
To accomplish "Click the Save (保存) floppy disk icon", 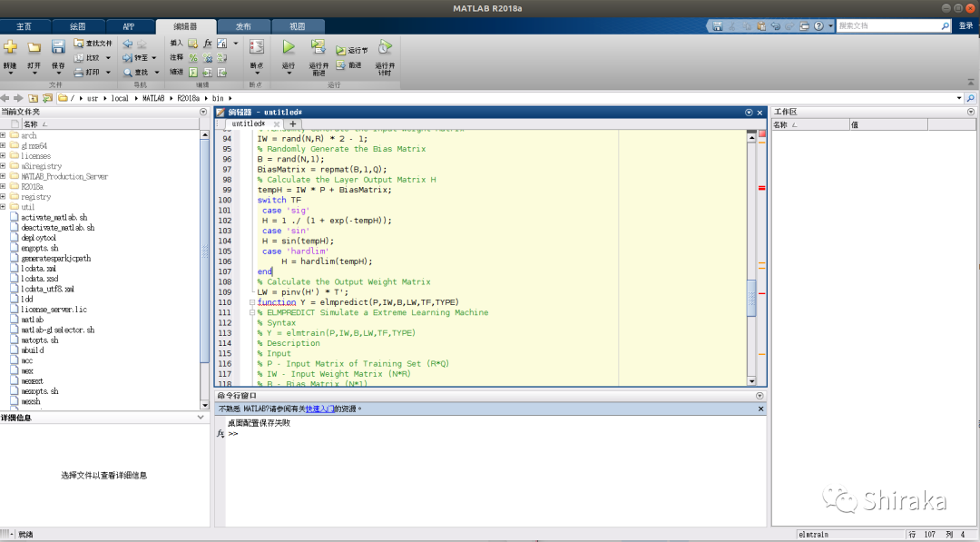I will click(58, 47).
